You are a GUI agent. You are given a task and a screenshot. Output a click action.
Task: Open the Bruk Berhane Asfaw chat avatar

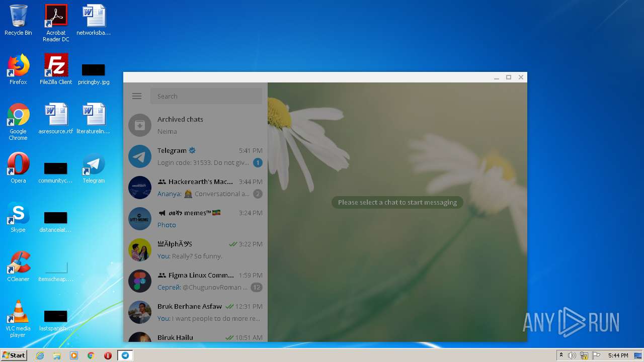pyautogui.click(x=140, y=312)
